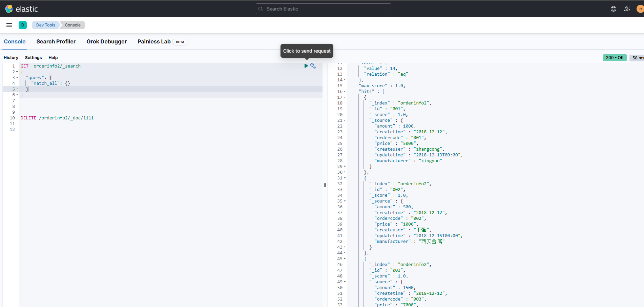Collapse the query block at editor line 3
The height and width of the screenshot is (307, 644).
coord(17,78)
